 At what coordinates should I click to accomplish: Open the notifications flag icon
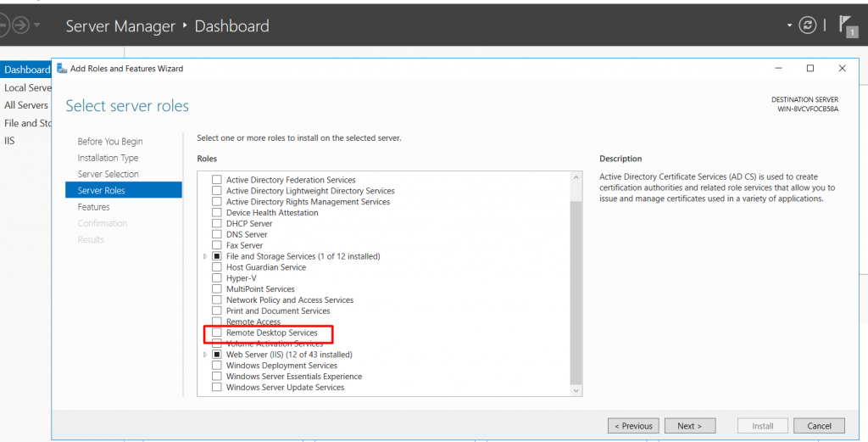(847, 26)
